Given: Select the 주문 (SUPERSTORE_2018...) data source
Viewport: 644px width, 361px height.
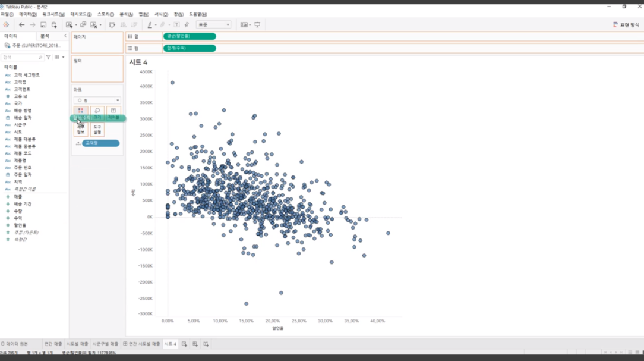Looking at the screenshot, I should tap(33, 45).
